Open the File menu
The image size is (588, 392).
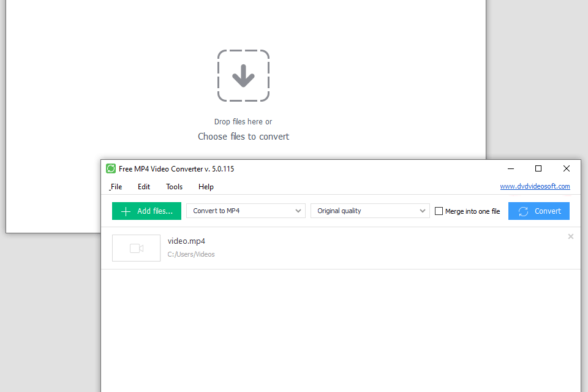(x=116, y=187)
